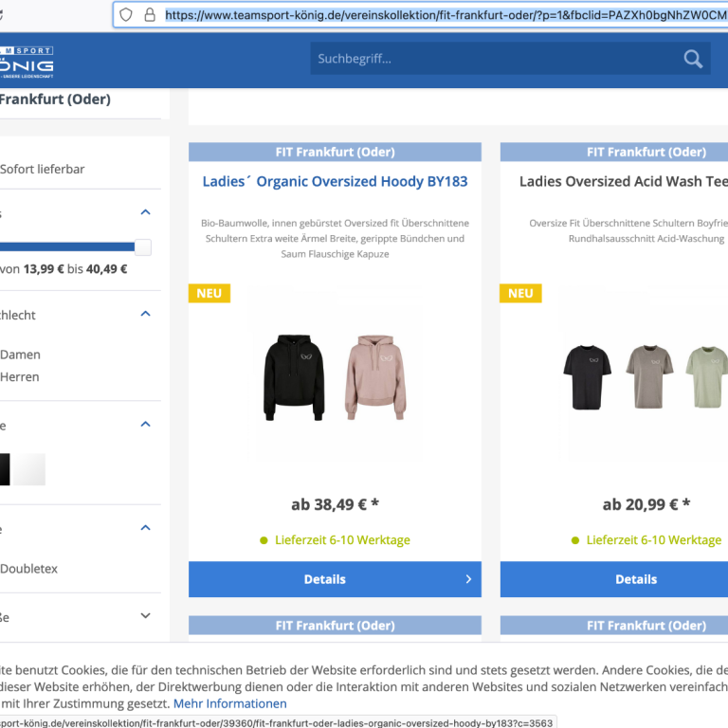Click Lieferzeit 6-10 Werktage under Acid Wash Tee
The height and width of the screenshot is (728, 728).
tap(654, 540)
